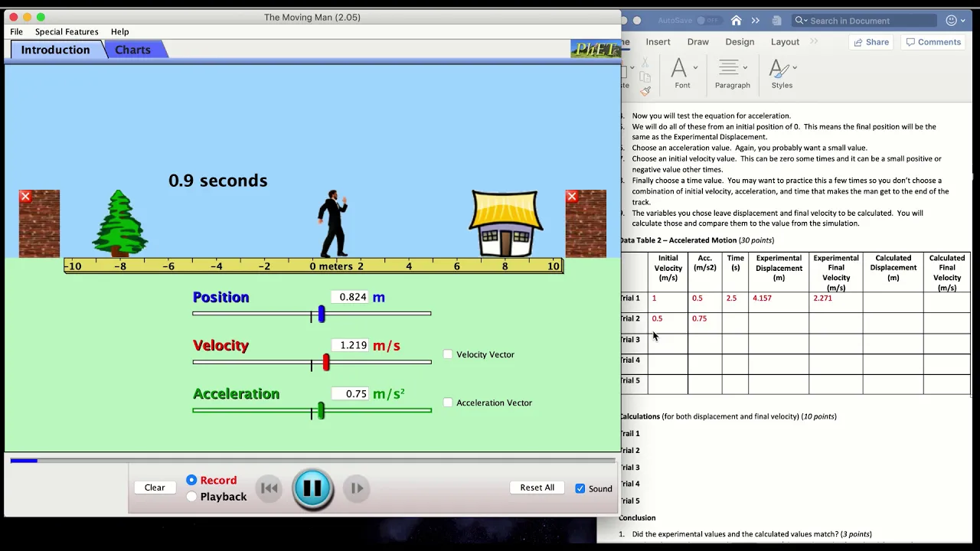
Task: Toggle the AutoSave switch in Word
Action: [x=710, y=21]
